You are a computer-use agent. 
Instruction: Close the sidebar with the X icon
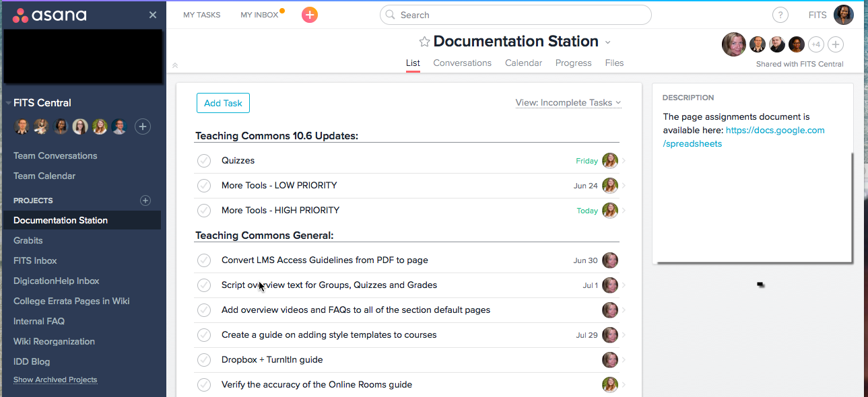153,15
